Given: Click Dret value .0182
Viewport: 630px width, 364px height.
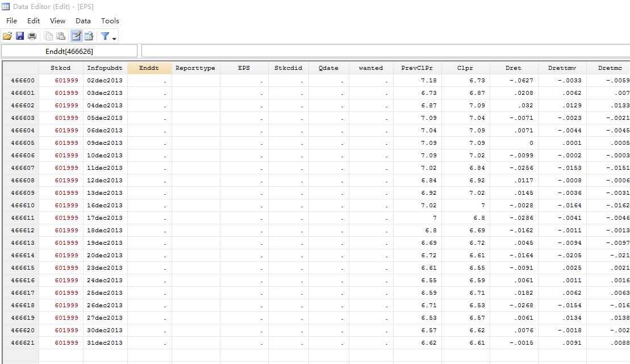Looking at the screenshot, I should (x=514, y=293).
